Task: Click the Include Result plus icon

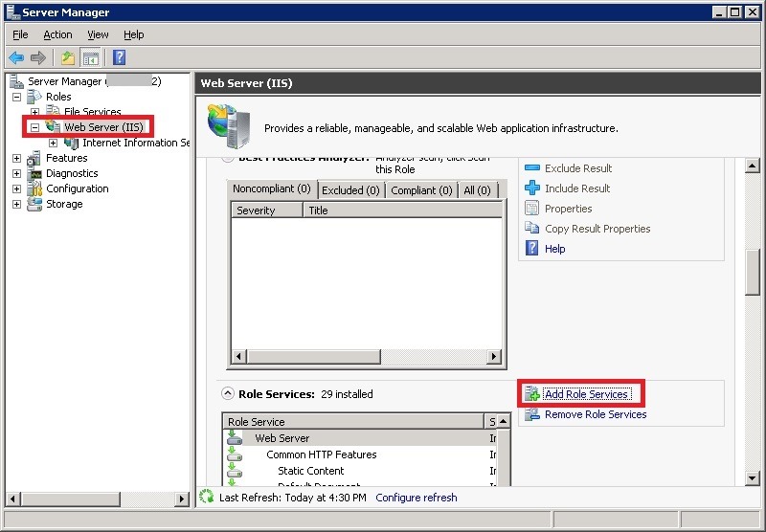Action: click(x=532, y=188)
